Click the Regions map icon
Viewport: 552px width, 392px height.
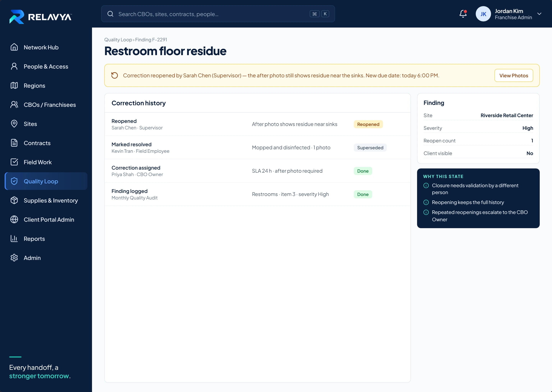[x=14, y=85]
